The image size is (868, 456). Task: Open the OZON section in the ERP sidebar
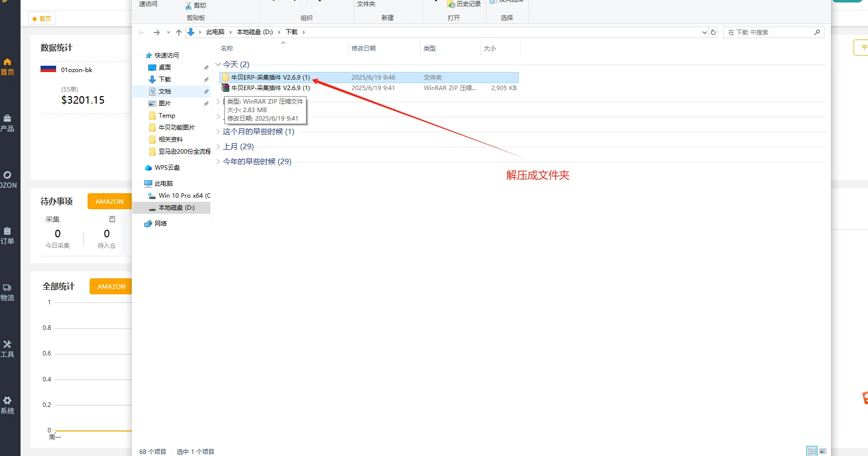[x=8, y=180]
